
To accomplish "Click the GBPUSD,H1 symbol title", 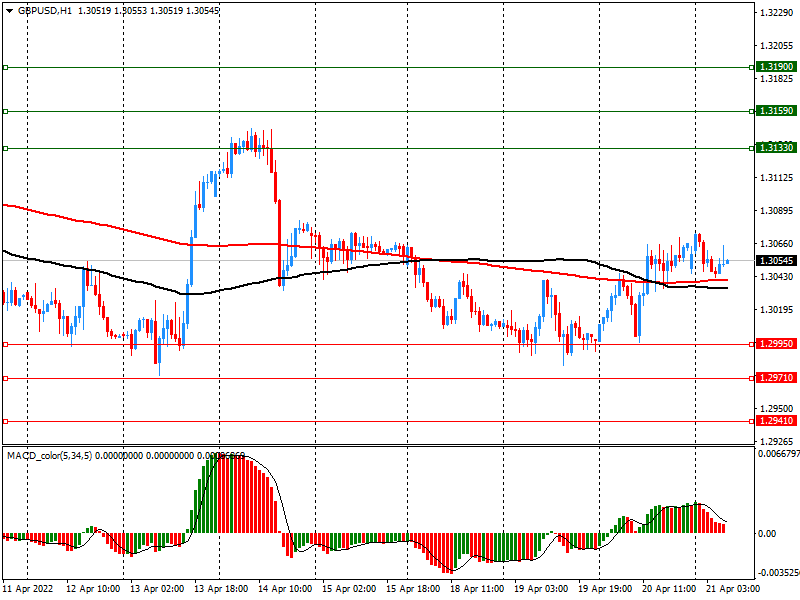I will coord(45,10).
